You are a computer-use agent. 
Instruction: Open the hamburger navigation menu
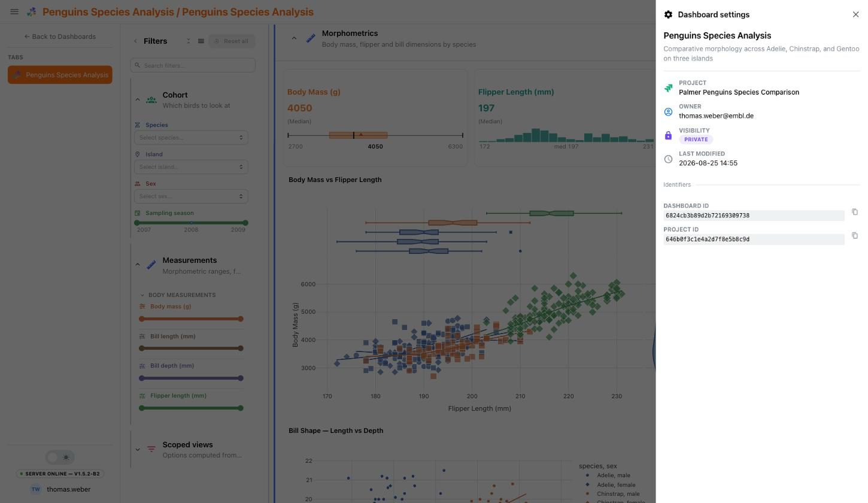point(14,12)
